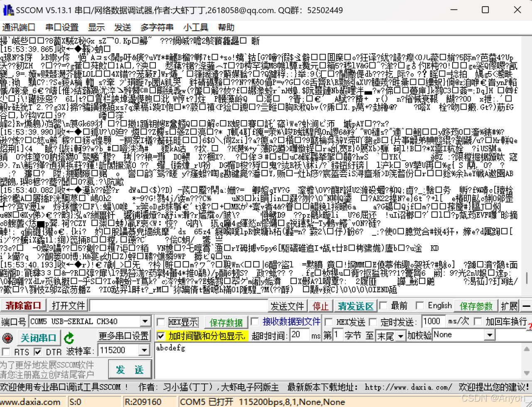The height and width of the screenshot is (407, 532).
Task: Click the 为了更好地发展SSCOM软件 notice text
Action: (47, 365)
